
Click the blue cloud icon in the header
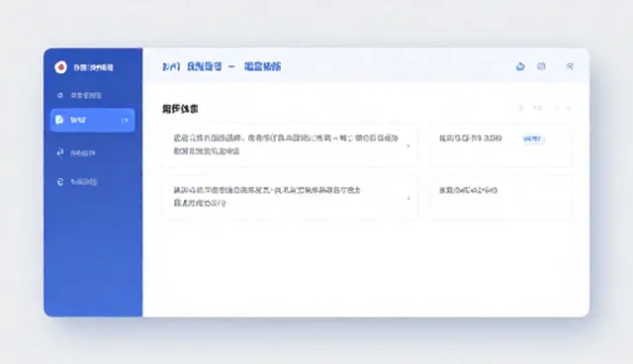(x=520, y=66)
